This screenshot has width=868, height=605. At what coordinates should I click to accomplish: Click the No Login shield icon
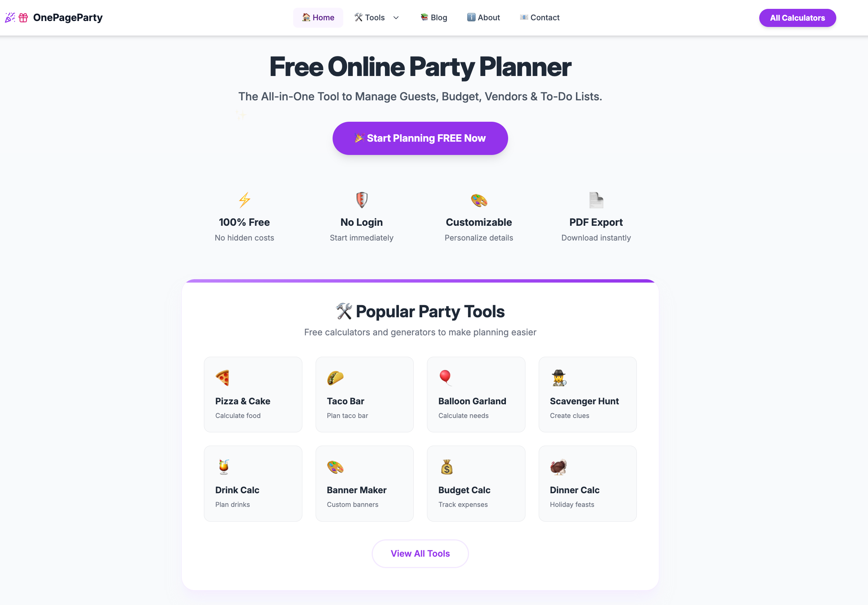[x=361, y=200]
